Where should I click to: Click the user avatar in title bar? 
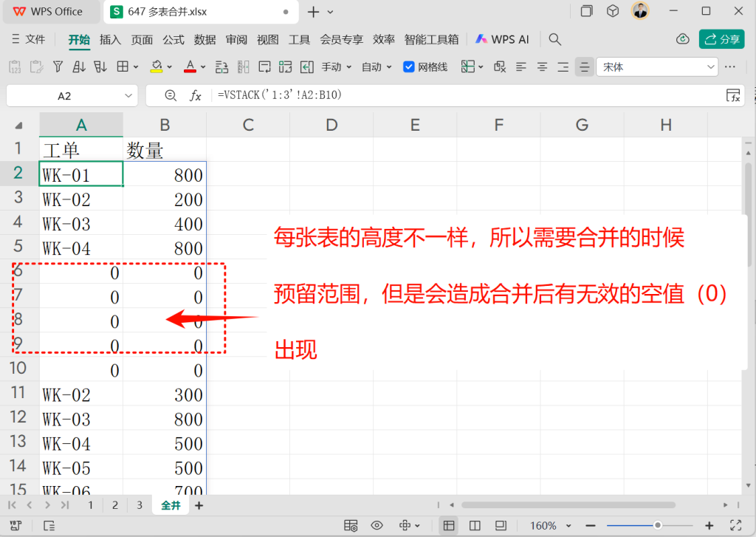pos(640,10)
